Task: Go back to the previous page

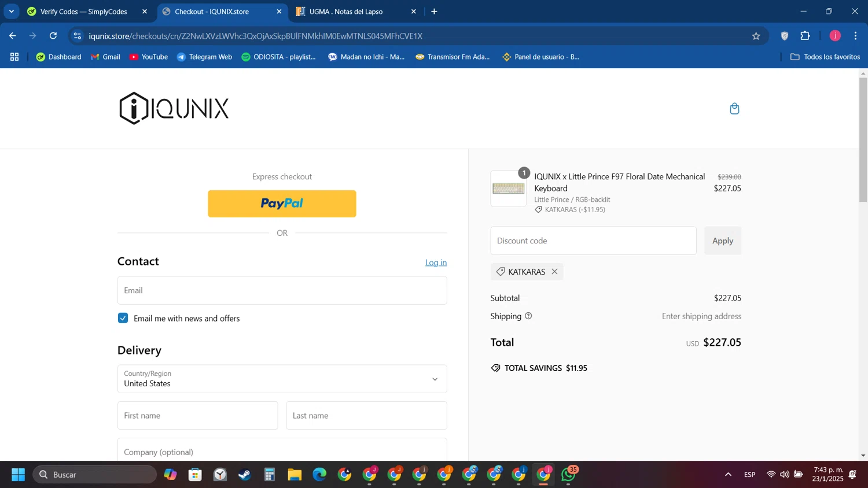Action: point(13,36)
